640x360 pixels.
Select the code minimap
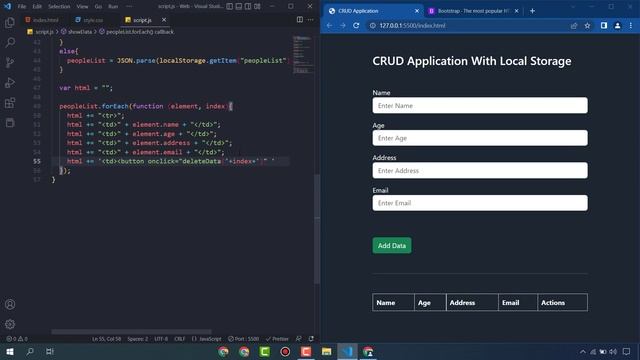pos(303,55)
